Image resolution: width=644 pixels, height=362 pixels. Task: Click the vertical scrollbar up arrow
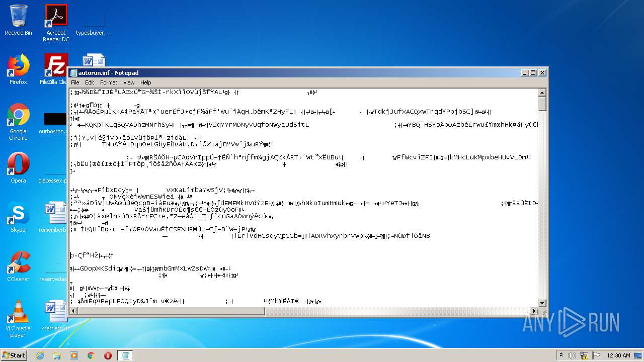542,93
